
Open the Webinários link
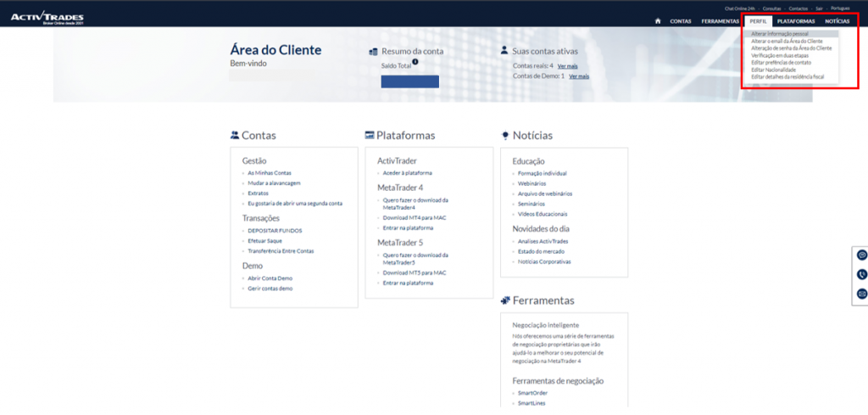(531, 183)
